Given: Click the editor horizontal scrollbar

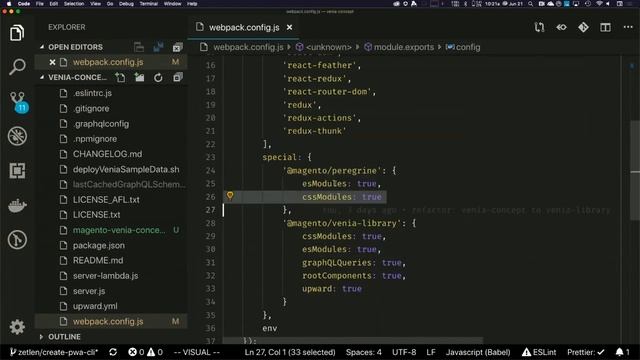Looking at the screenshot, I should pyautogui.click(x=353, y=340).
